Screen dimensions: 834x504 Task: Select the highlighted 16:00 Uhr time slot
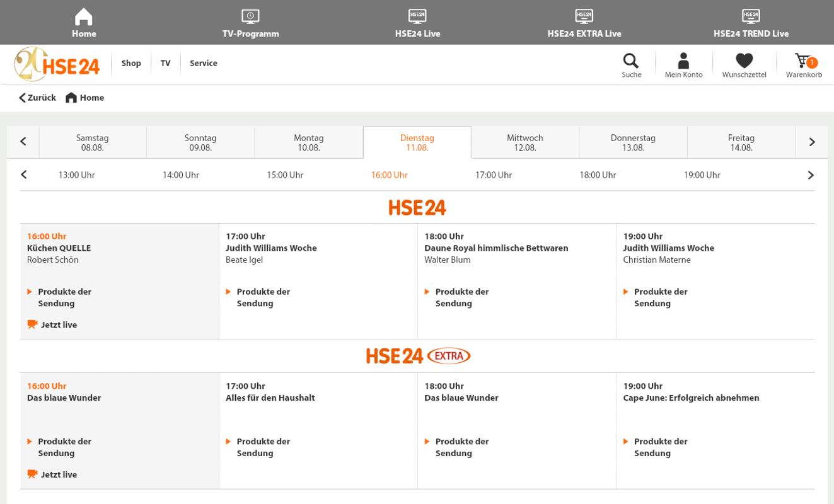[x=389, y=175]
